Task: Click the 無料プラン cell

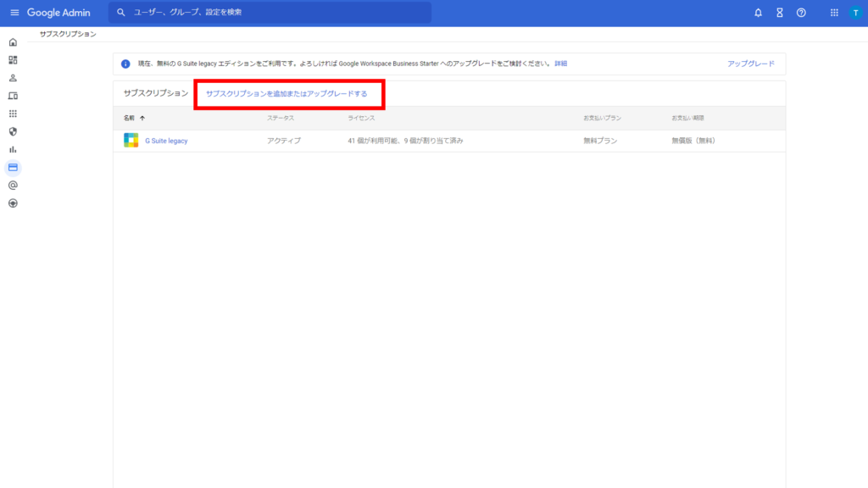Action: pyautogui.click(x=600, y=141)
